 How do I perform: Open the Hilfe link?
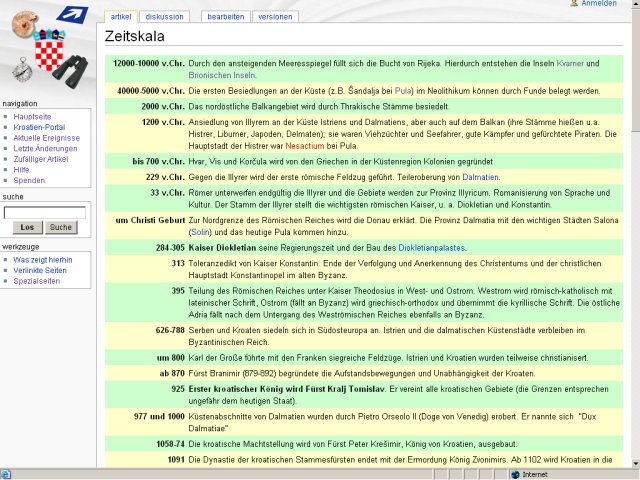tap(21, 170)
